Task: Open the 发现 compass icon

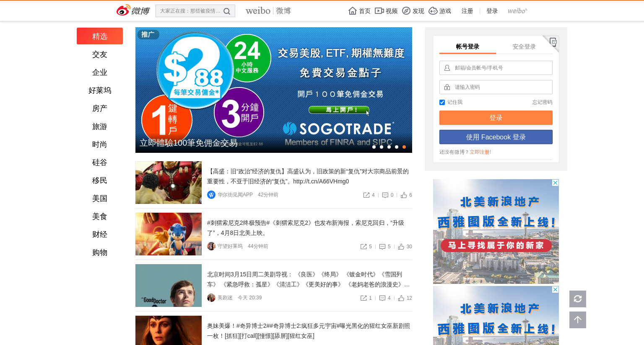Action: pos(406,11)
